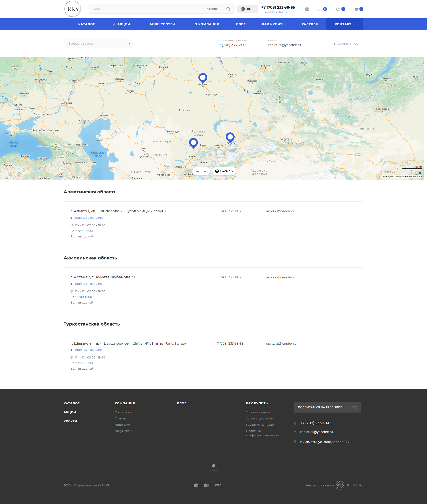This screenshot has width=427, height=504.
Task: Open the comparison chart icon
Action: pos(320,9)
